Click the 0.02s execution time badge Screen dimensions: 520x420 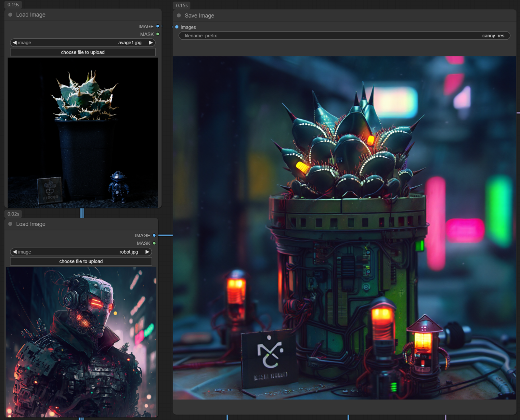click(13, 214)
